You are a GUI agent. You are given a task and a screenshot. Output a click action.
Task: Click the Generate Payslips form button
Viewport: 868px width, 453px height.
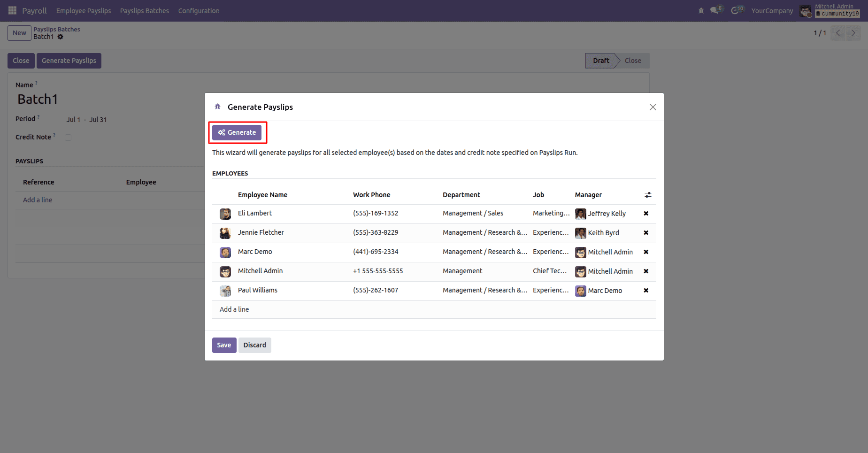tap(69, 61)
